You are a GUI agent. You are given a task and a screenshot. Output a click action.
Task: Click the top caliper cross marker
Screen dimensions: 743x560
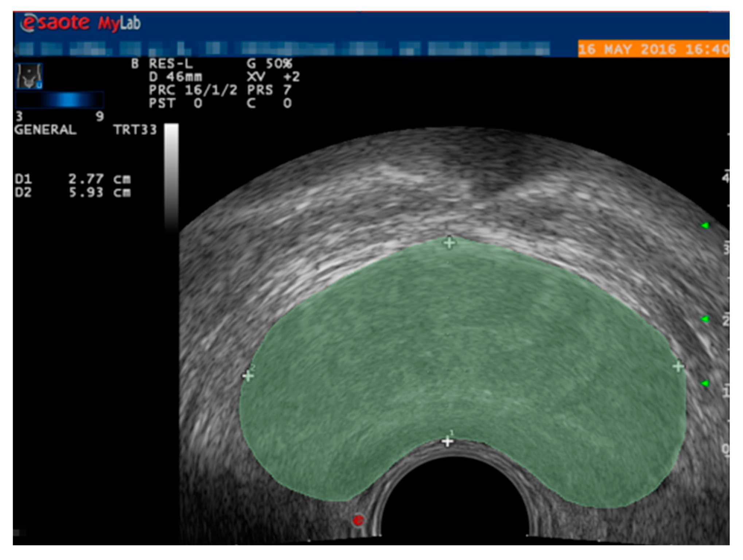tap(449, 243)
